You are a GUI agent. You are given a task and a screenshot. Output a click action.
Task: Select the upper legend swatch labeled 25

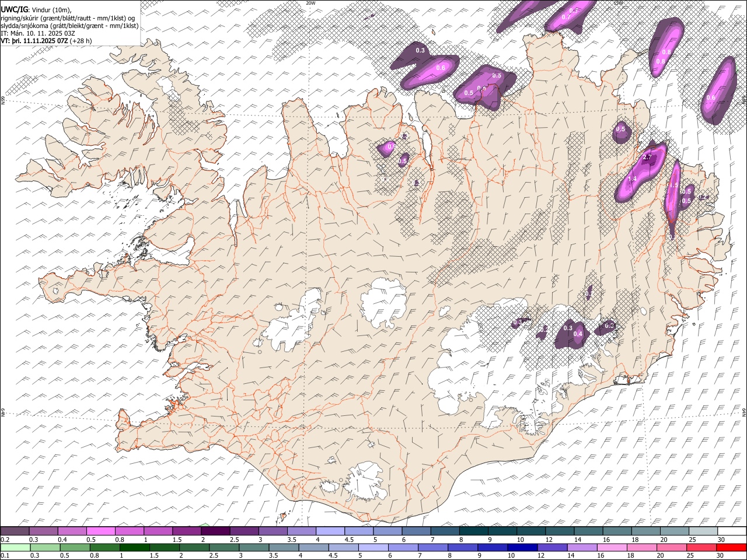pos(703,531)
